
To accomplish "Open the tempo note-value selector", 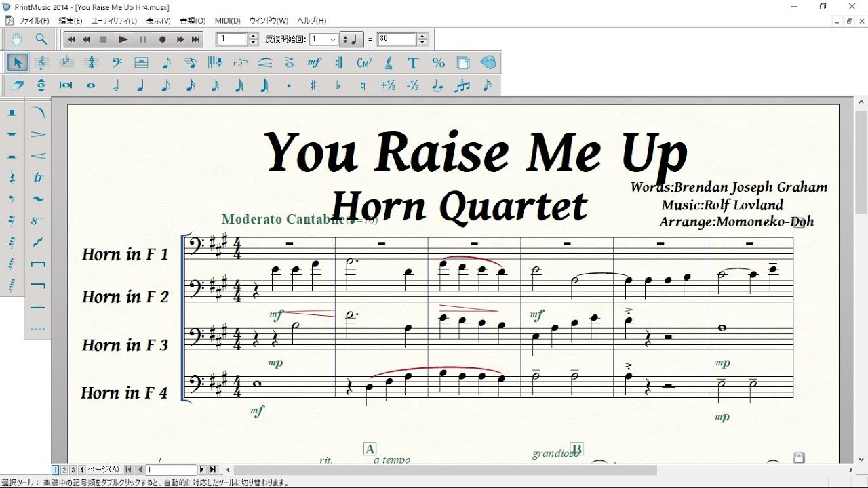I will pos(352,39).
